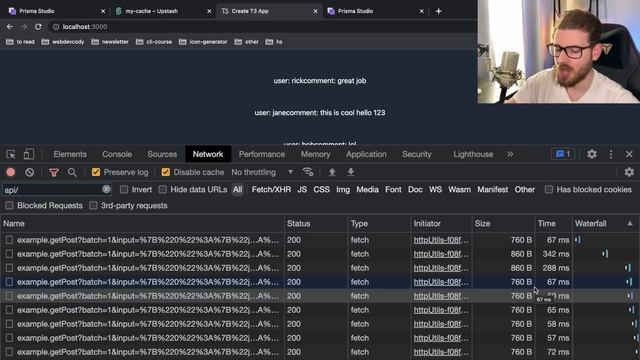Screen dimensions: 640x360
Task: Clear the network log
Action: 29,172
